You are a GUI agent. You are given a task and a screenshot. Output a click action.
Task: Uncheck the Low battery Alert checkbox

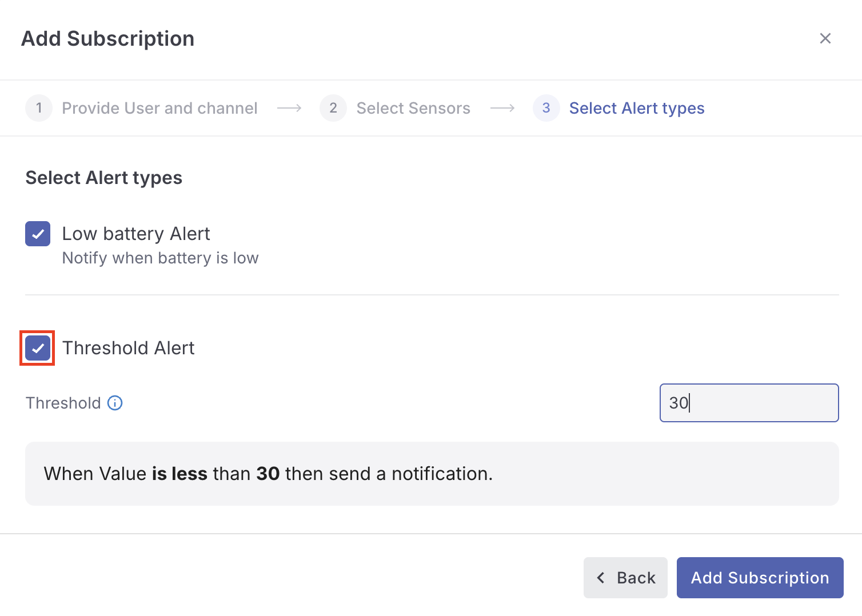pyautogui.click(x=38, y=234)
